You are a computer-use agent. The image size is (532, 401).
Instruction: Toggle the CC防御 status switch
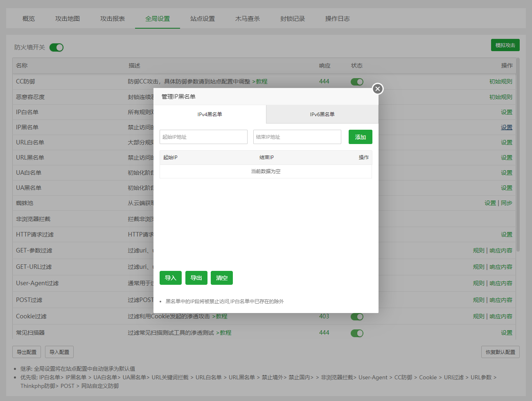[x=357, y=82]
